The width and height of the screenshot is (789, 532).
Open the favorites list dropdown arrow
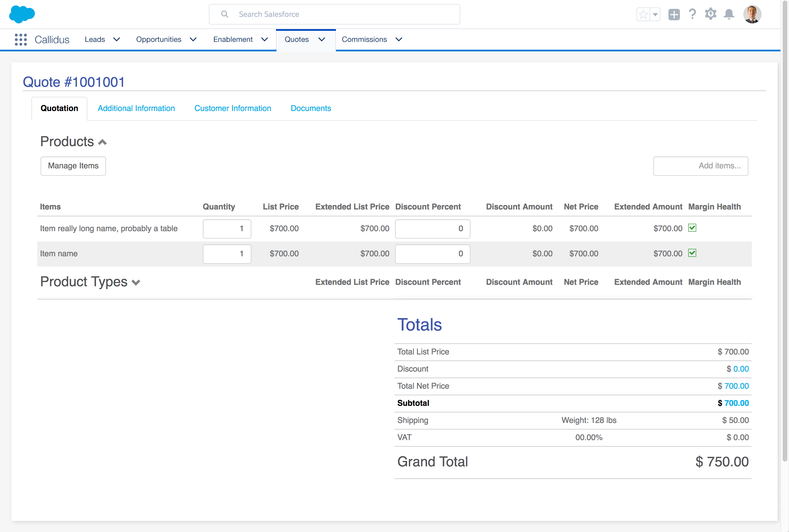(655, 15)
